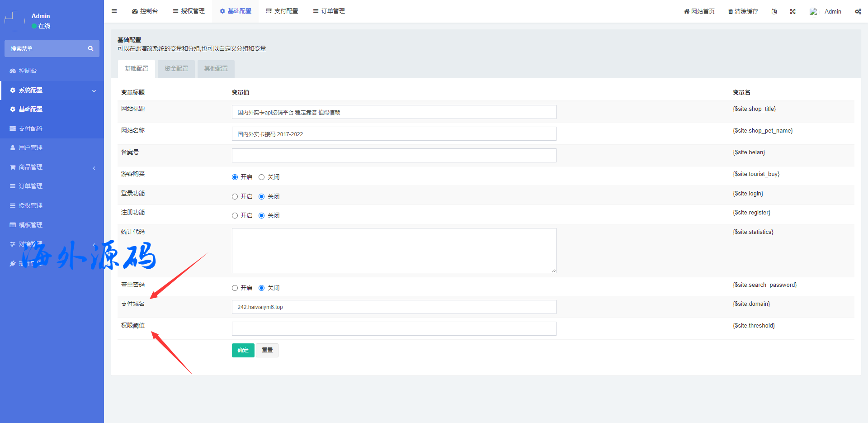Screen dimensions: 868x423
Task: Click the green 确定 button
Action: pyautogui.click(x=243, y=351)
